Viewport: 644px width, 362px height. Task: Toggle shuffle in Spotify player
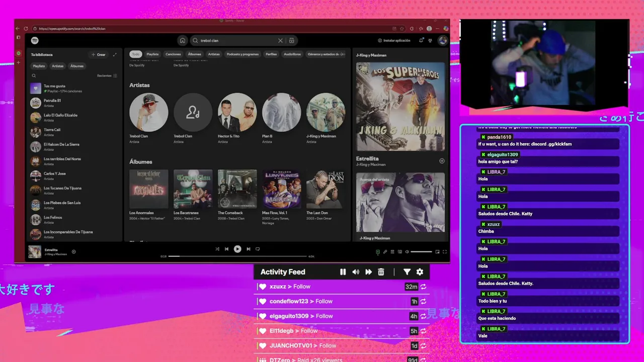pos(217,249)
